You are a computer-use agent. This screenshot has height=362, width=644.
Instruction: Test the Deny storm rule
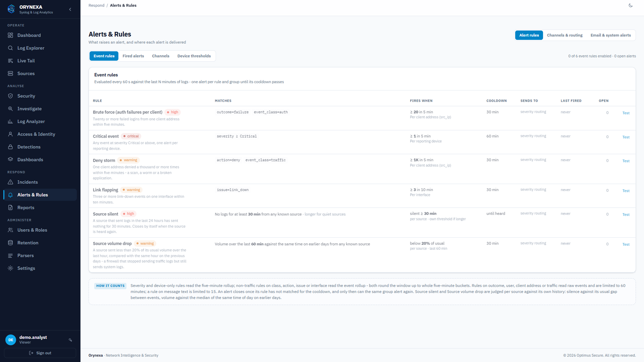626,161
